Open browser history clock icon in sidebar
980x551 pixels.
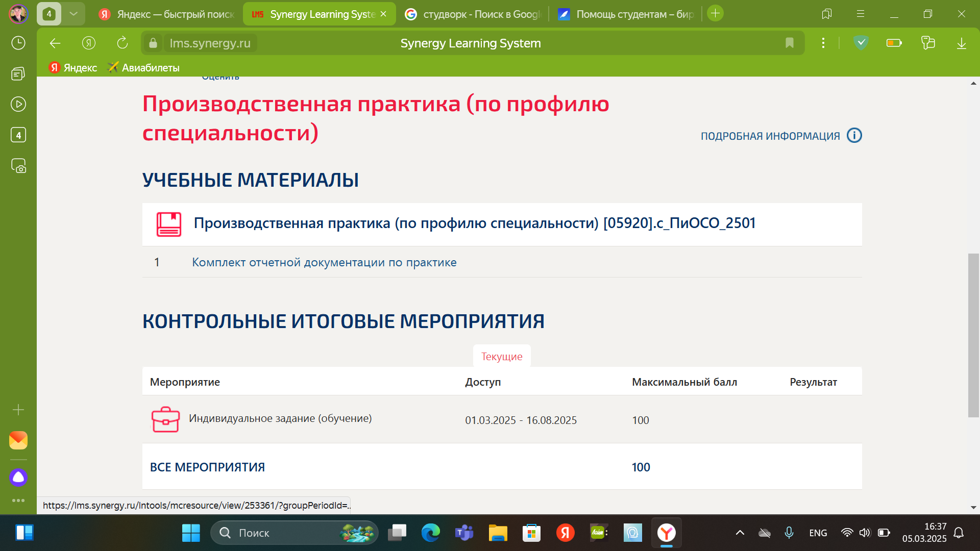pos(18,43)
